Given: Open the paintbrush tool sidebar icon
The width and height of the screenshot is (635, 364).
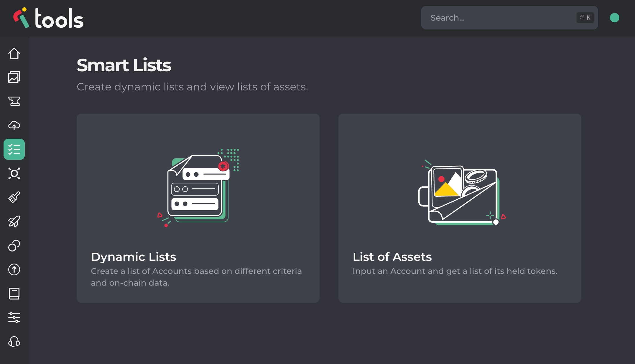Looking at the screenshot, I should 14,197.
